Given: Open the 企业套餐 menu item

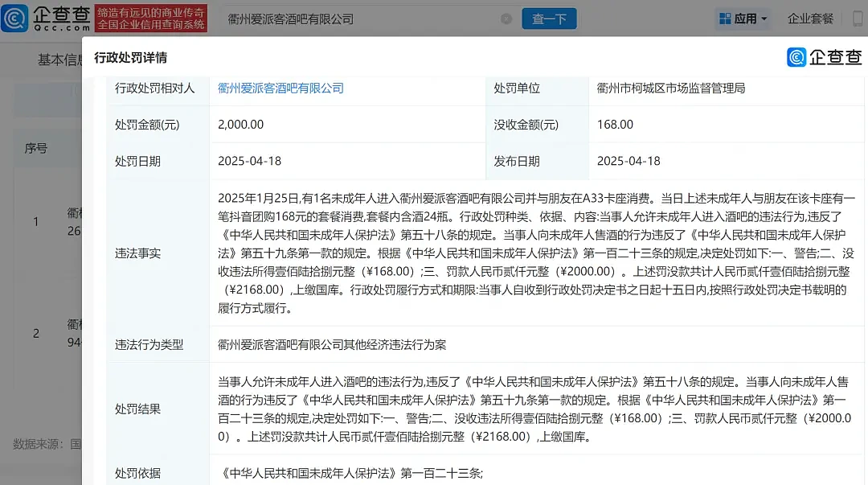Looking at the screenshot, I should pos(810,18).
